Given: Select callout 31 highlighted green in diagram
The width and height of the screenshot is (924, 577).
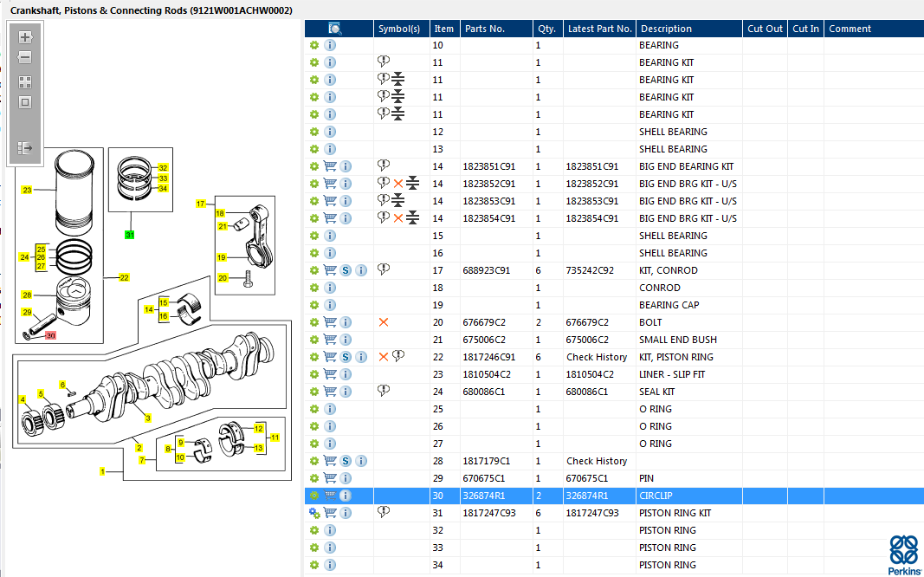Looking at the screenshot, I should pos(130,235).
